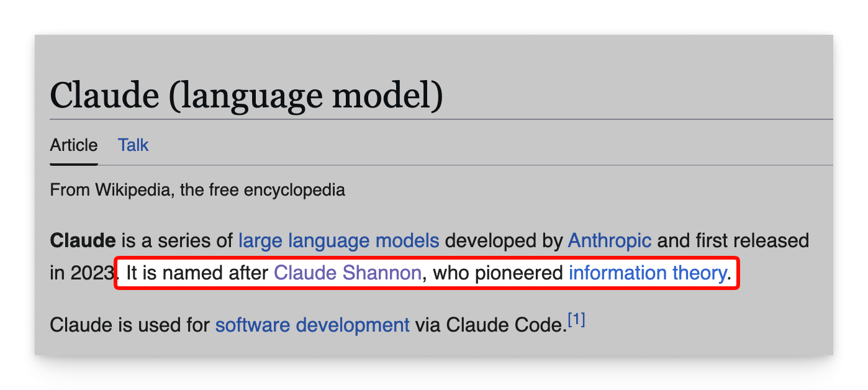
Task: Open the Anthropic link
Action: (x=610, y=240)
